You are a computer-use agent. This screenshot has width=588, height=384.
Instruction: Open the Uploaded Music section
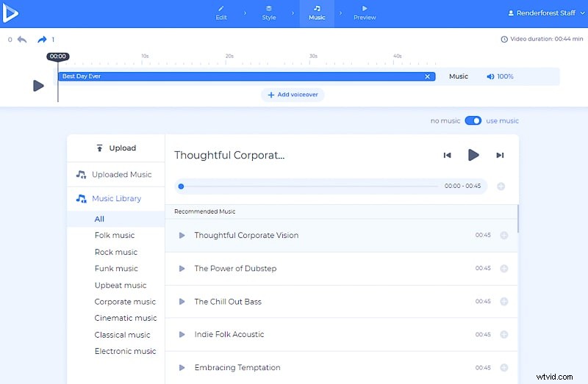click(x=121, y=175)
